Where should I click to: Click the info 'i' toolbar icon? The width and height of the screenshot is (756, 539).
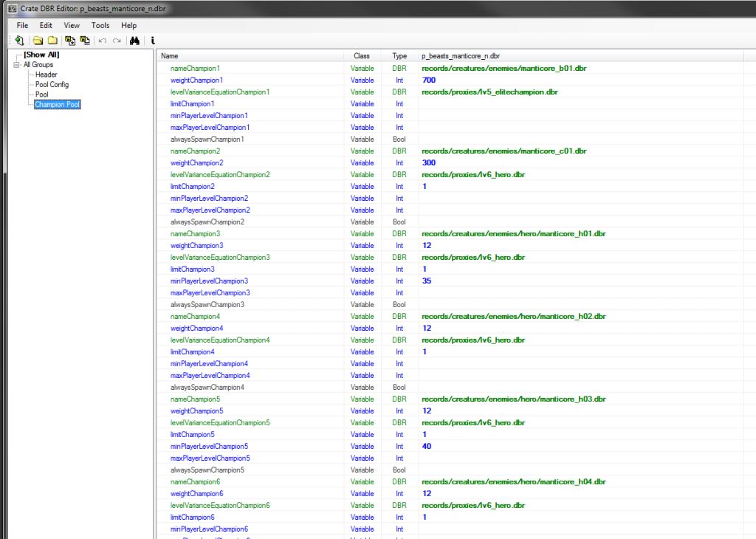click(152, 41)
